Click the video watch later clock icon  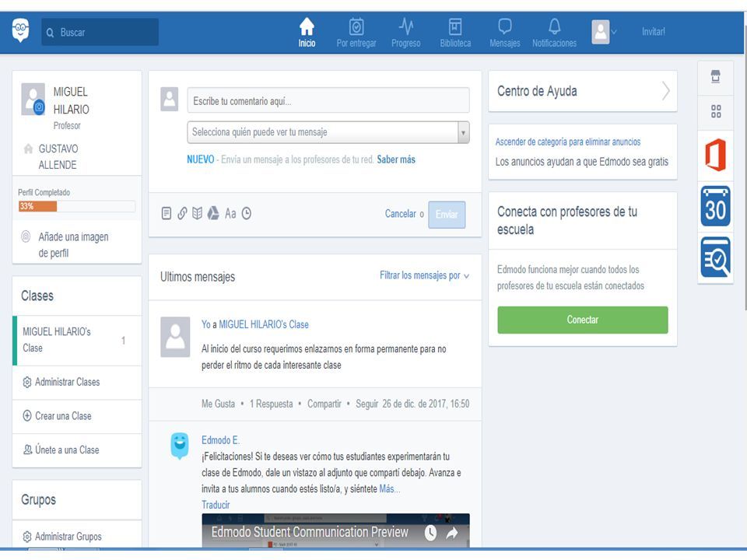coord(430,533)
